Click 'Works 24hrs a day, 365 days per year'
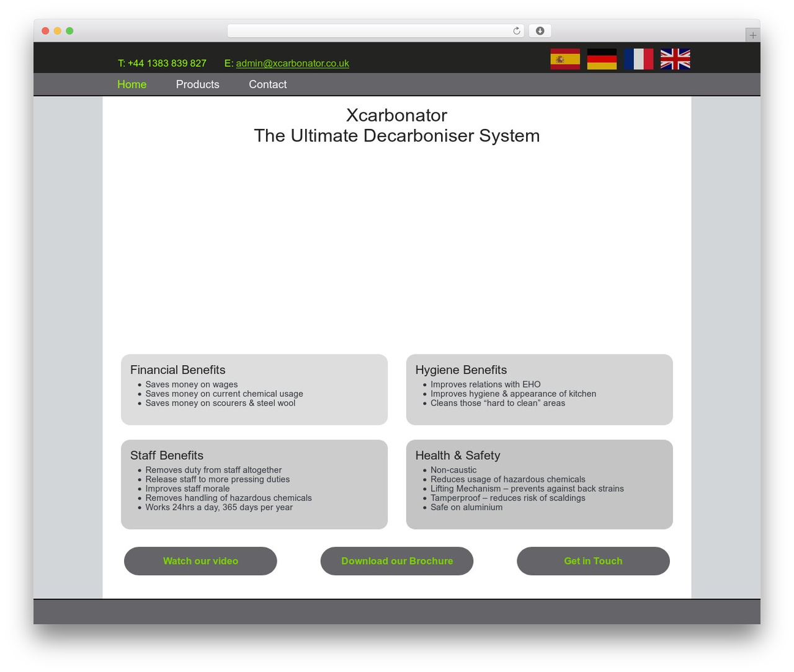Screen dimensions: 794x672 click(x=219, y=507)
